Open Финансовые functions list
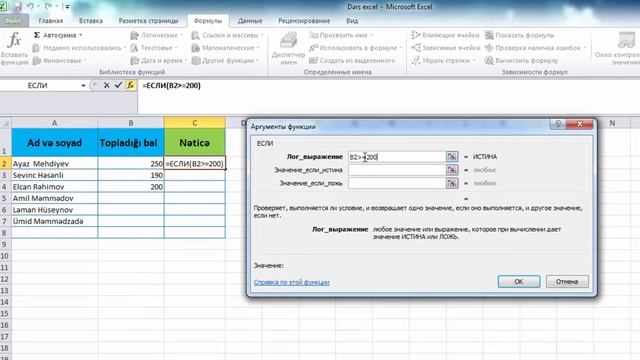640x360 pixels. point(60,60)
